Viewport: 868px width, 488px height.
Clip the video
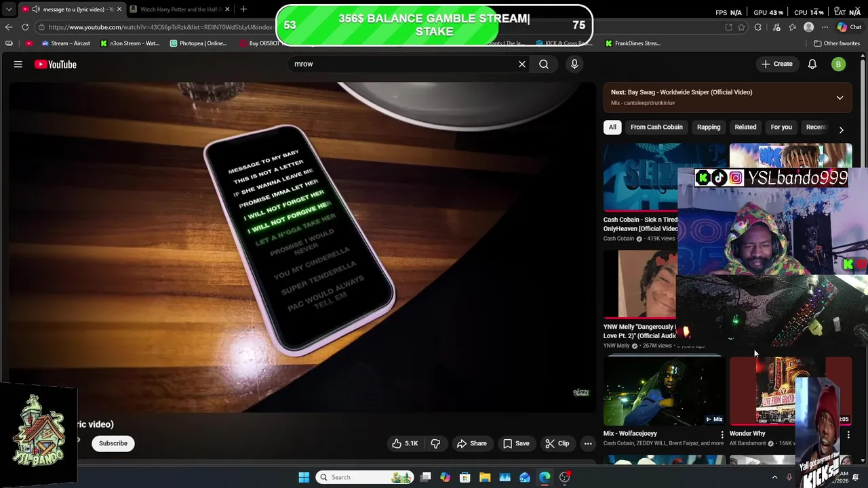point(557,443)
